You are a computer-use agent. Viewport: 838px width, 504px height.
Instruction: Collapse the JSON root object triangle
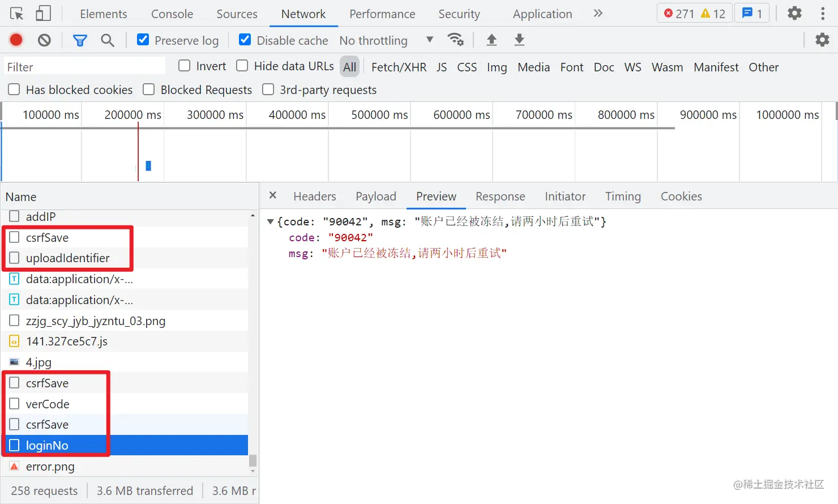271,221
